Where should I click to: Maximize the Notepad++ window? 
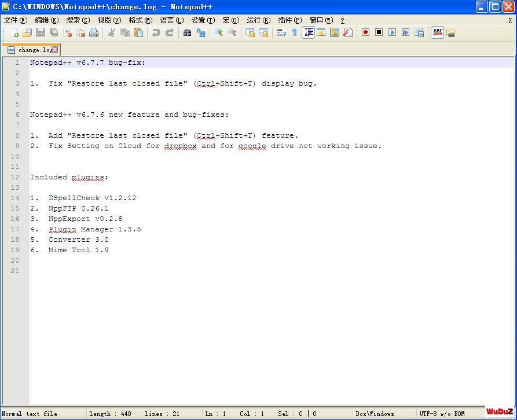coord(495,6)
